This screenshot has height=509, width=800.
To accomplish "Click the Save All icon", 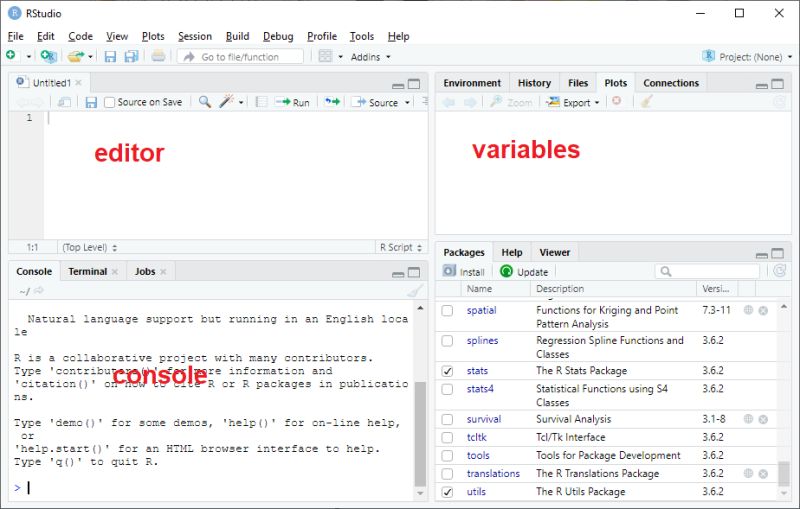I will click(x=132, y=56).
